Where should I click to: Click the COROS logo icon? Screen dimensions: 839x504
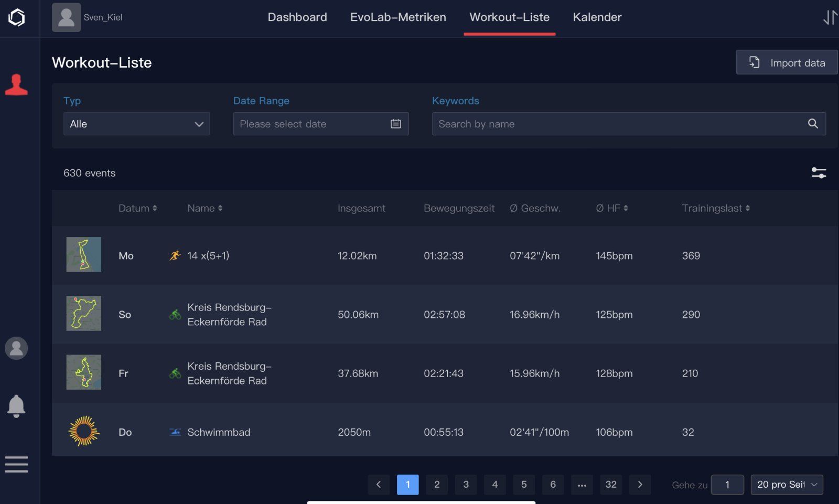click(x=17, y=17)
